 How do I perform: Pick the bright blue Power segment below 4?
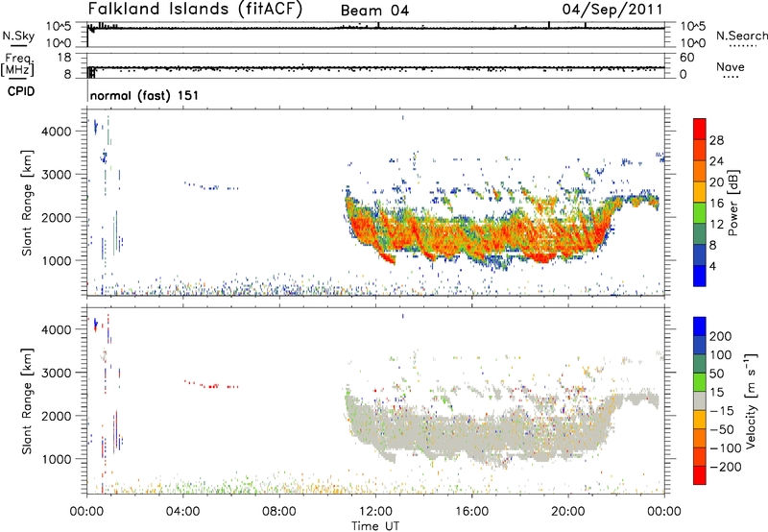tap(700, 276)
